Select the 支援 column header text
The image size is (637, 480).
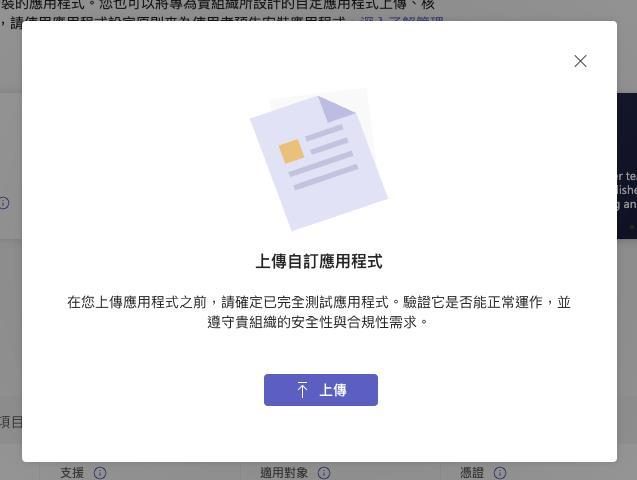tap(72, 473)
